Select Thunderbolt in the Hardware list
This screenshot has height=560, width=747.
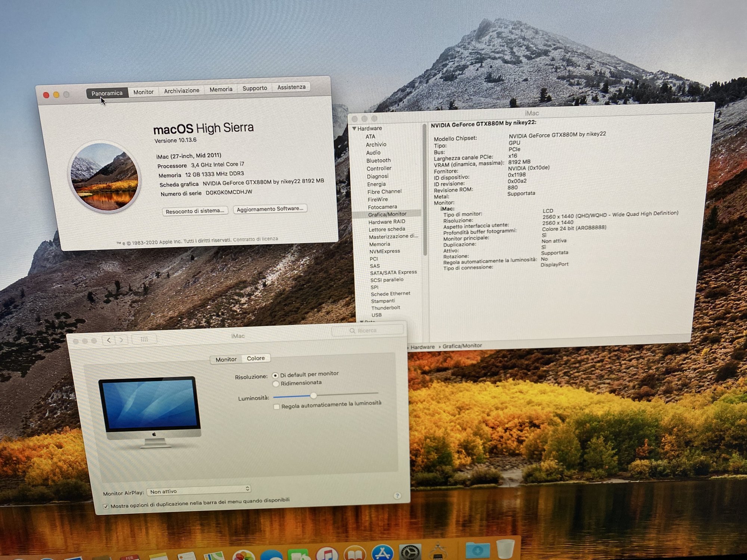coord(385,308)
